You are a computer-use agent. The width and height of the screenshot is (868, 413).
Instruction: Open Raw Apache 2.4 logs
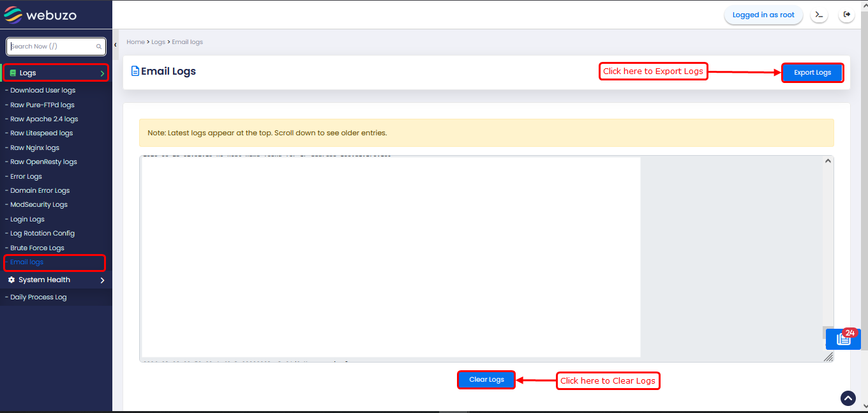[x=44, y=119]
